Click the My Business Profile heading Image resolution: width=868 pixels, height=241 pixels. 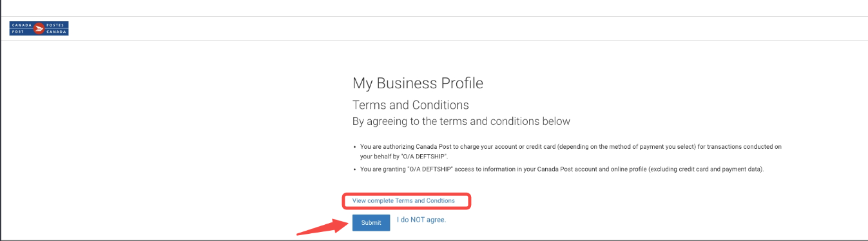click(418, 83)
